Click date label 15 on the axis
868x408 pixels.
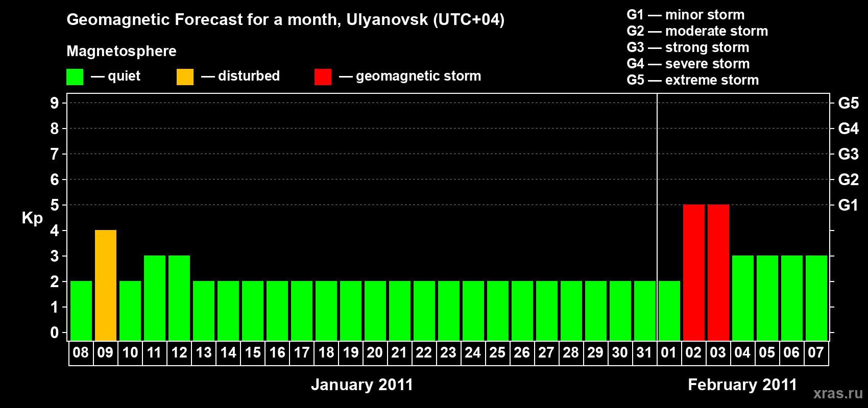pos(253,352)
